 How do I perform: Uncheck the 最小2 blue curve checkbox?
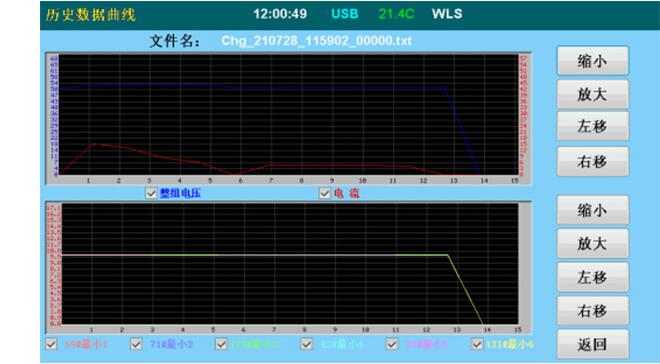click(x=136, y=344)
